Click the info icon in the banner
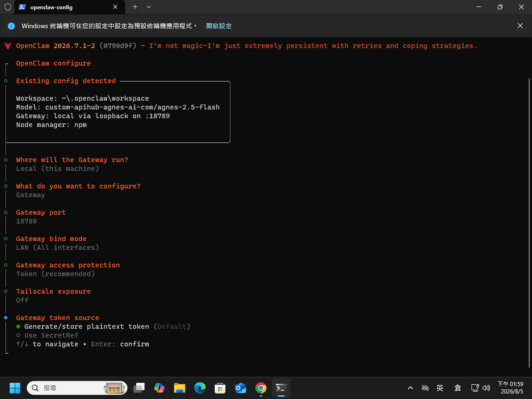The height and width of the screenshot is (399, 532). 11,26
